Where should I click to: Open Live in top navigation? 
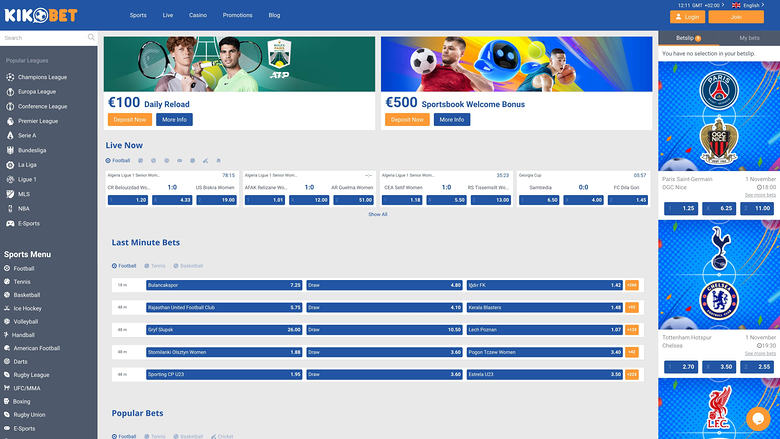click(x=168, y=15)
